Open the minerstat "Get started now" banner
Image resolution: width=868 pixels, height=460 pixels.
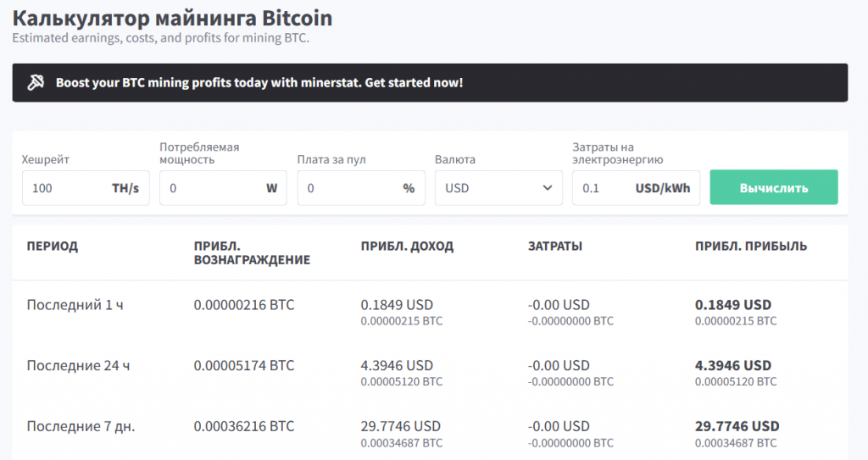(x=259, y=83)
